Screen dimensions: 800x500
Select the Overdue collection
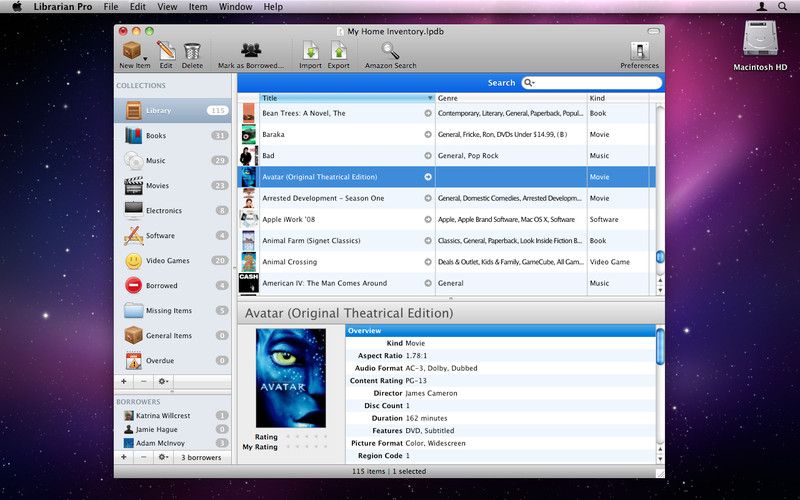pos(173,360)
